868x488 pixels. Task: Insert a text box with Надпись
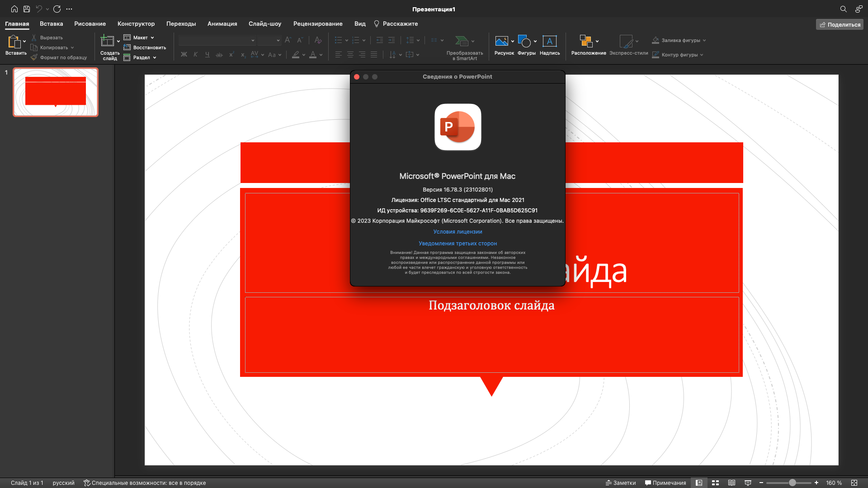tap(549, 41)
